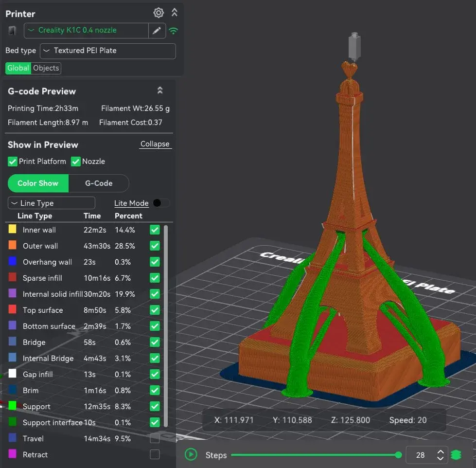Click the Sparse infill color swatch

point(13,277)
